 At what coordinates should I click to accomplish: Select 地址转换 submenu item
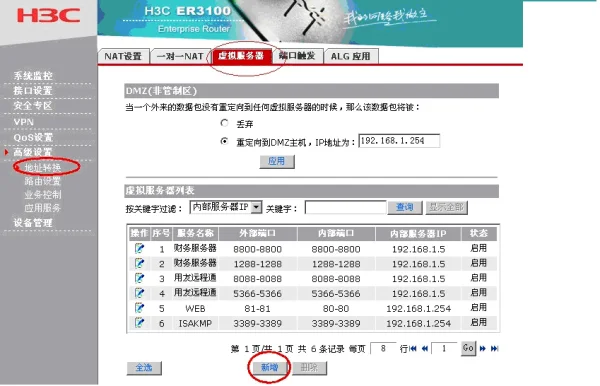[x=42, y=168]
